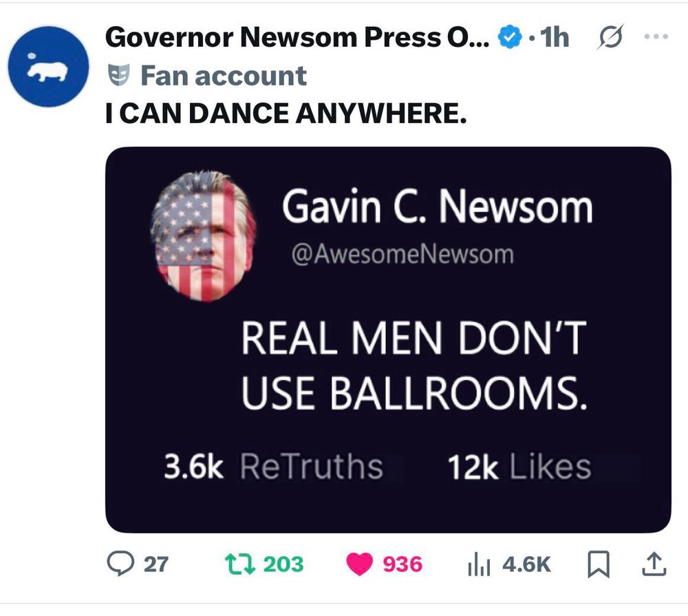The width and height of the screenshot is (688, 616).
Task: Click the flag-painted face in embedded image
Action: (x=203, y=236)
